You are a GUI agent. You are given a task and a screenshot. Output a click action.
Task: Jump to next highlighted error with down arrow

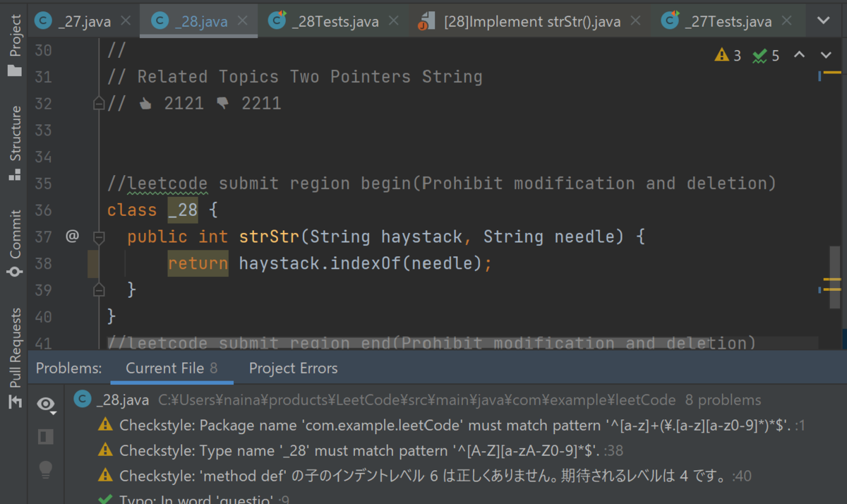(x=824, y=54)
